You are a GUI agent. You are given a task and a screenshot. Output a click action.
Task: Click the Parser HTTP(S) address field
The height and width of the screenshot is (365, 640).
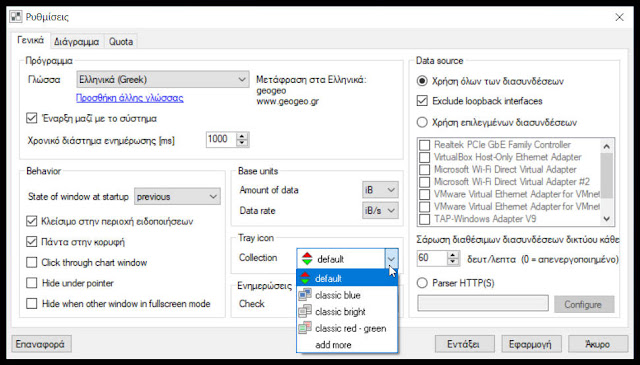coord(483,304)
